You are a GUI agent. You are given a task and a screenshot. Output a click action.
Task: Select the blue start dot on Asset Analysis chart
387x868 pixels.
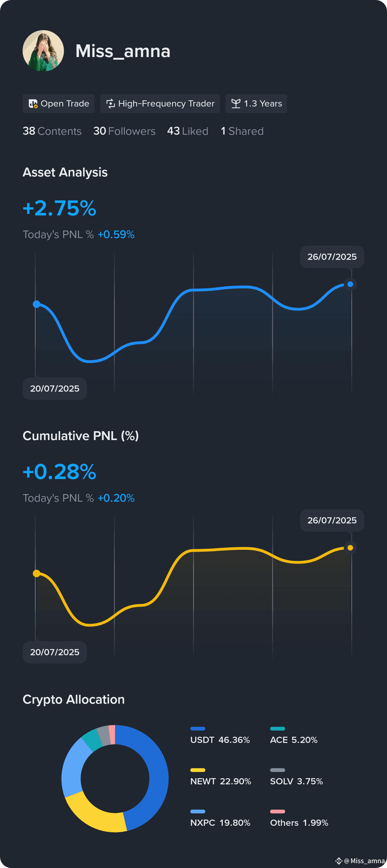coord(36,304)
